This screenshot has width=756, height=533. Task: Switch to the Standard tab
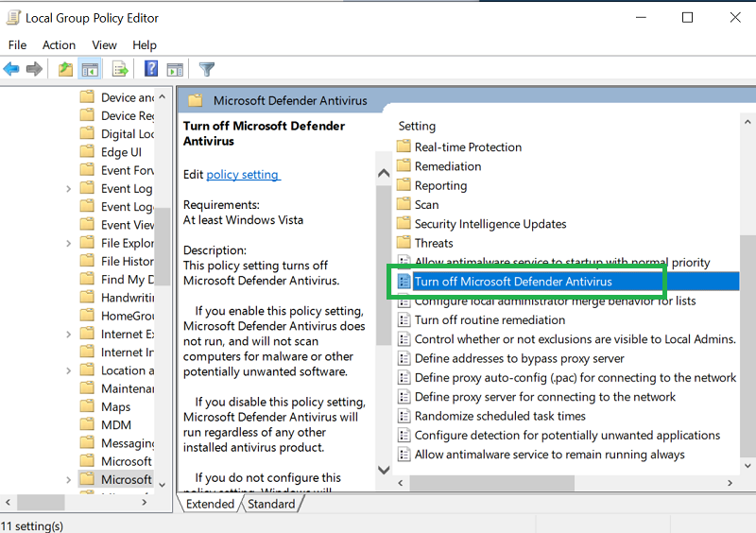(271, 504)
